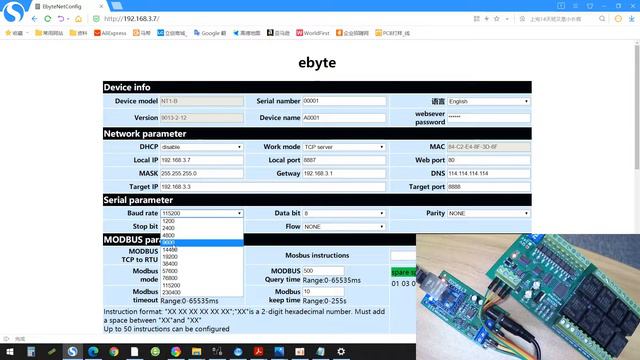Open the calculator icon in taskbar
Viewport: 640px width, 360px height.
31,351
